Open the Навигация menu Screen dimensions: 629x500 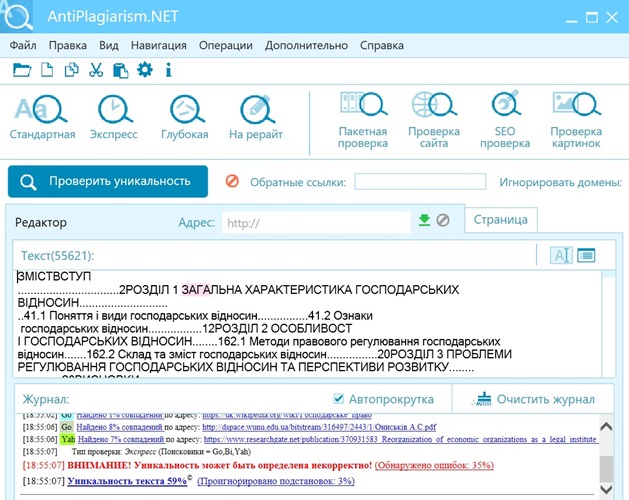pyautogui.click(x=158, y=45)
